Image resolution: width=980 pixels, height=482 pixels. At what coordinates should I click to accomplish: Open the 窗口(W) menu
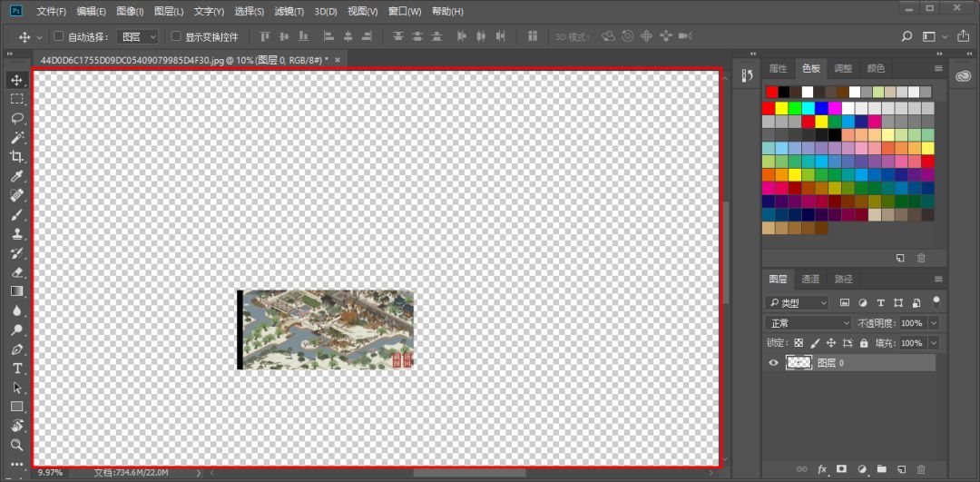click(x=405, y=12)
